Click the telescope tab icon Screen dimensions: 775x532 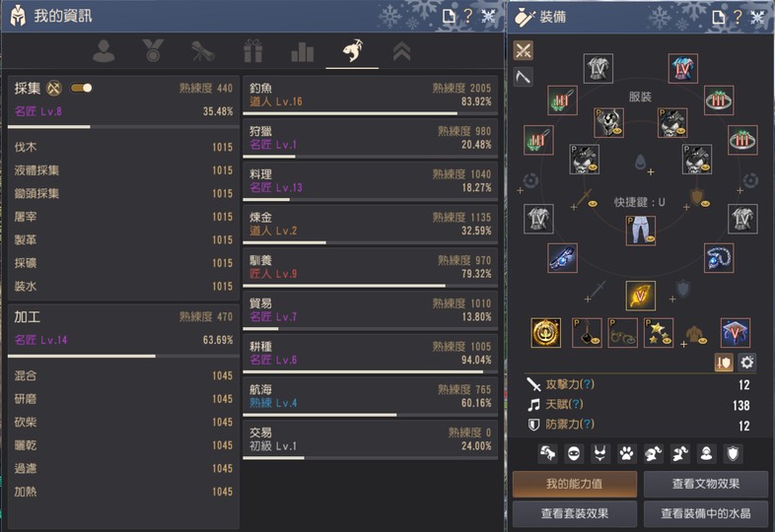(x=203, y=51)
